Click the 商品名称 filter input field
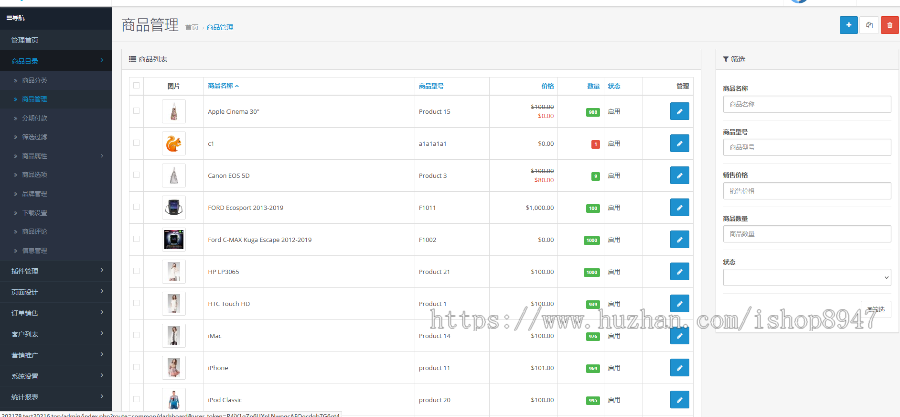900x417 pixels. point(807,104)
